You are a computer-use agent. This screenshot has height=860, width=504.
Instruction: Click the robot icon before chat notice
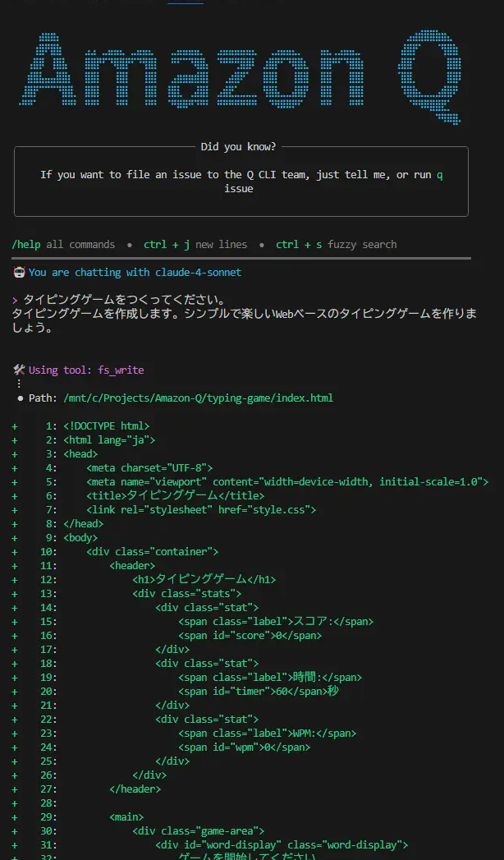click(19, 272)
